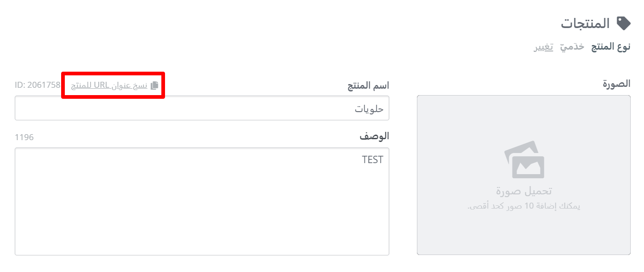Viewport: 644px width, 272px height.
Task: Click the 1196 character counter
Action: tap(24, 137)
